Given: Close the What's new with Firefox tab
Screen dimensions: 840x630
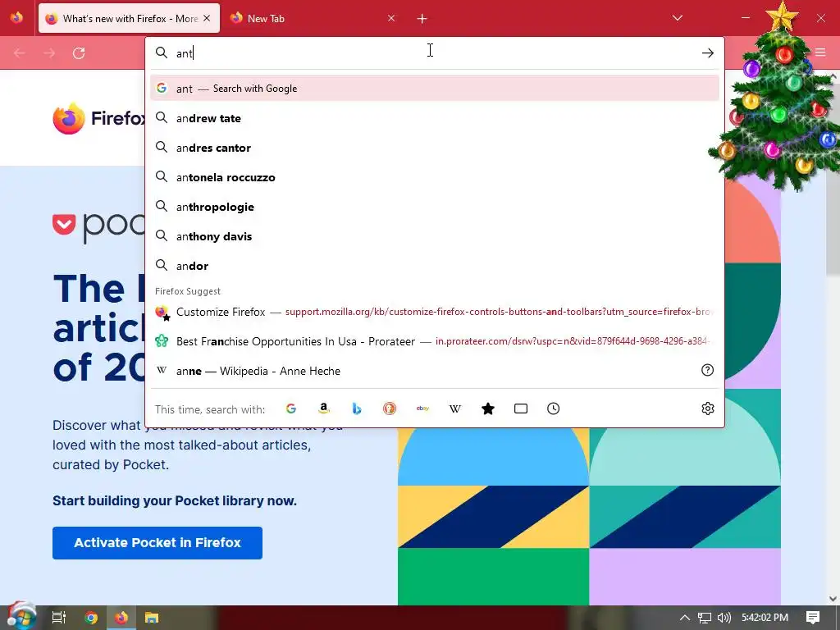Looking at the screenshot, I should pos(207,18).
